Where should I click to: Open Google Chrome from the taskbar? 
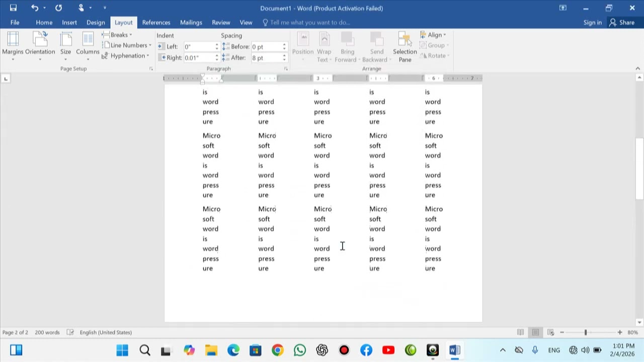coord(277,350)
